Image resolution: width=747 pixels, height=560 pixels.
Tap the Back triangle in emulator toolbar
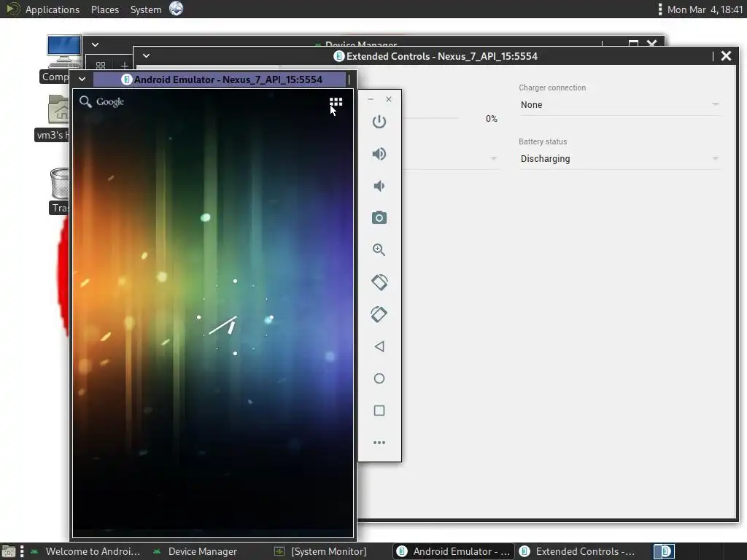(379, 346)
